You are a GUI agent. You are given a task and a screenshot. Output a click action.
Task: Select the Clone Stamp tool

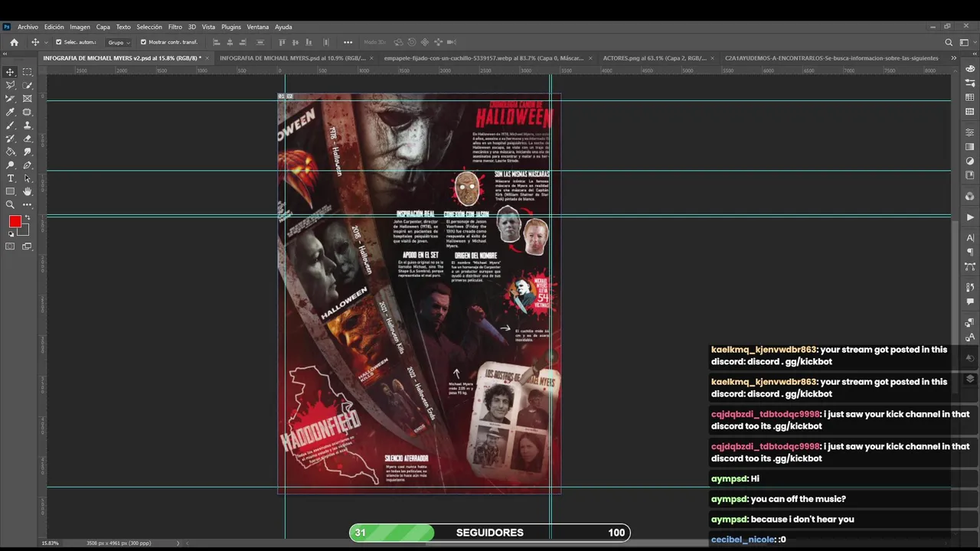28,126
